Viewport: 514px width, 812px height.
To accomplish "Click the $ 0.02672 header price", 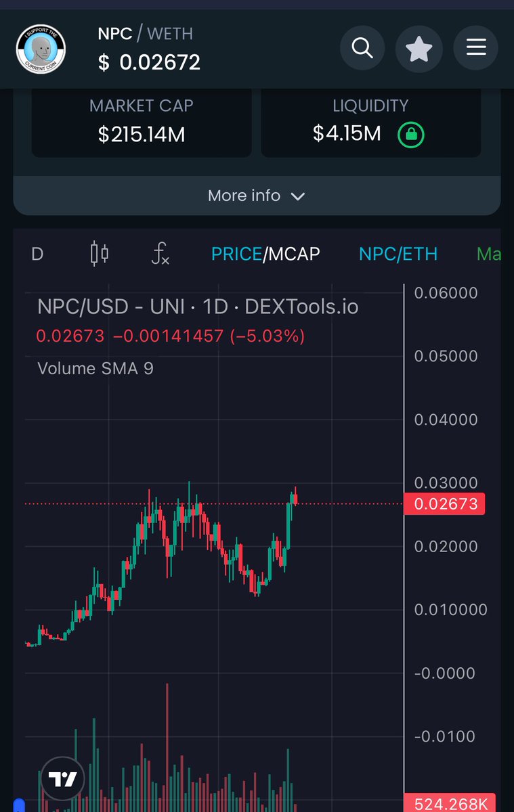I will click(x=149, y=63).
